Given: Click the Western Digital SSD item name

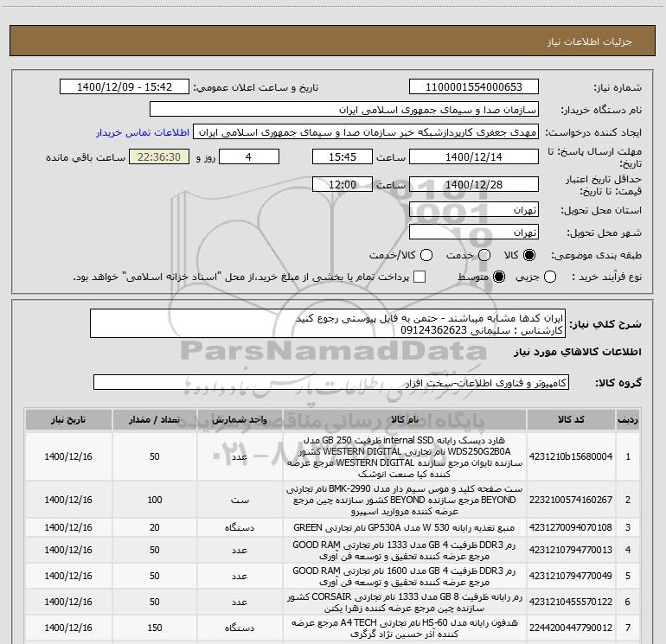Looking at the screenshot, I should click(x=405, y=456).
